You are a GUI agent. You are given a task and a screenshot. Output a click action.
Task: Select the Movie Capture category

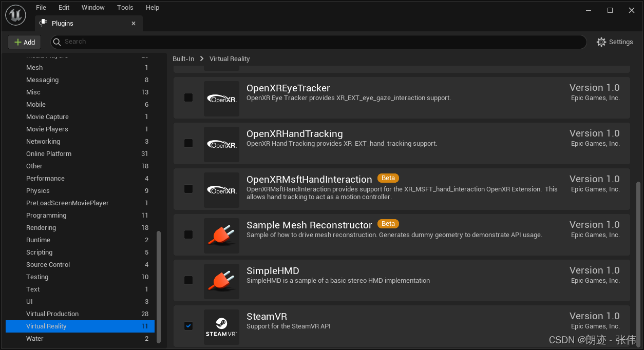click(80, 117)
